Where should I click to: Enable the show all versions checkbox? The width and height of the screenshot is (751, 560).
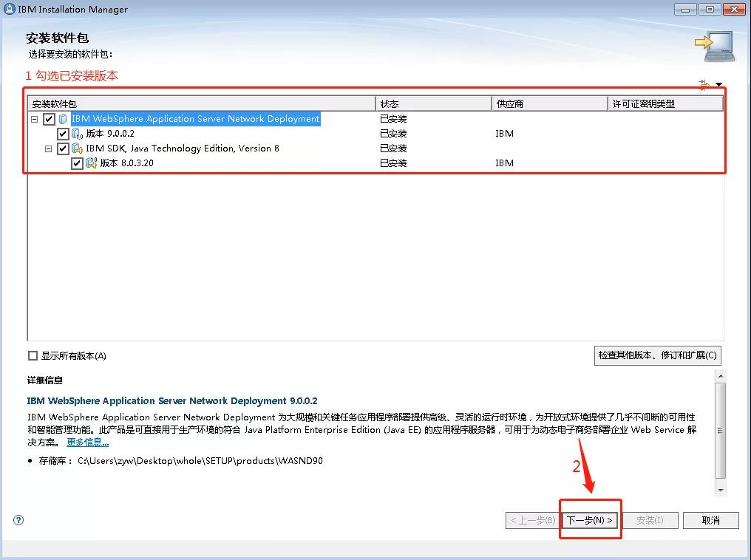[33, 355]
